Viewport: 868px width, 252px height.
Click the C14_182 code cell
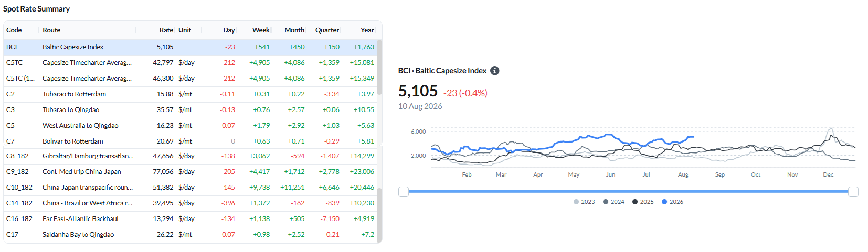(19, 203)
